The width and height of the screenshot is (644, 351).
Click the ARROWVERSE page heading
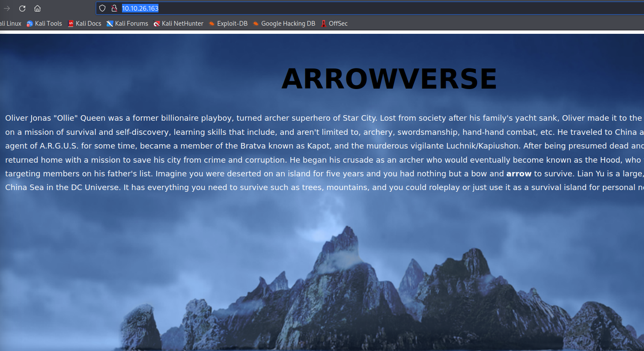[x=389, y=79]
